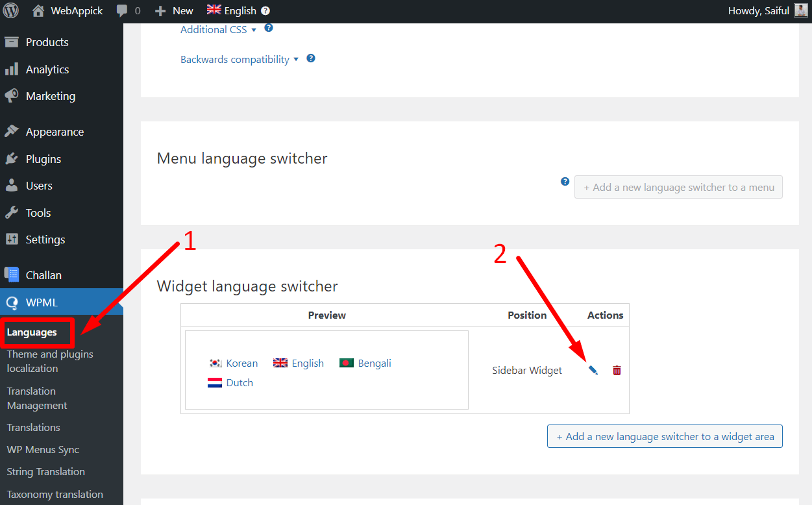Click the English language link in preview

tap(308, 363)
